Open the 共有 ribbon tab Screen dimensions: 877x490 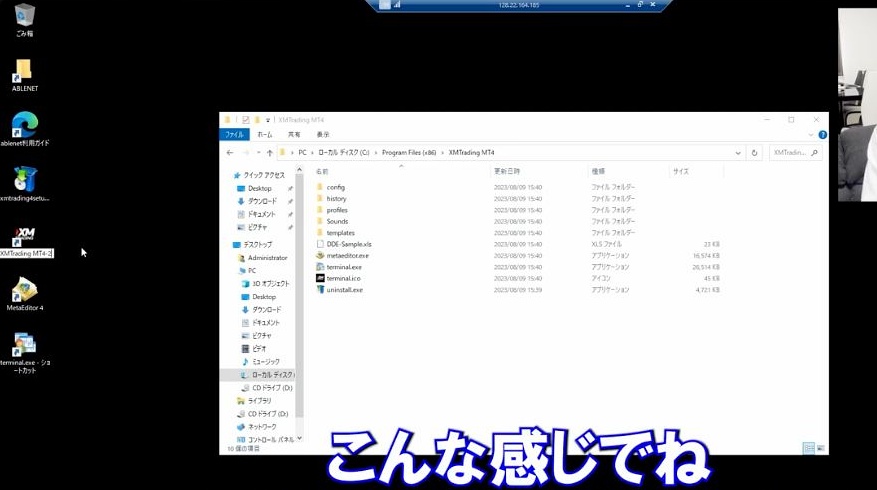[x=294, y=135]
